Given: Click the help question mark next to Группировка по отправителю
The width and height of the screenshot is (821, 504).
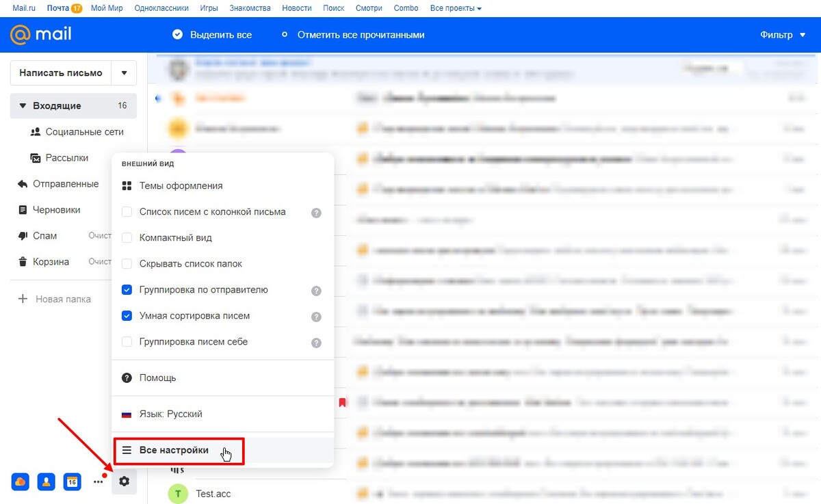Looking at the screenshot, I should (x=316, y=291).
